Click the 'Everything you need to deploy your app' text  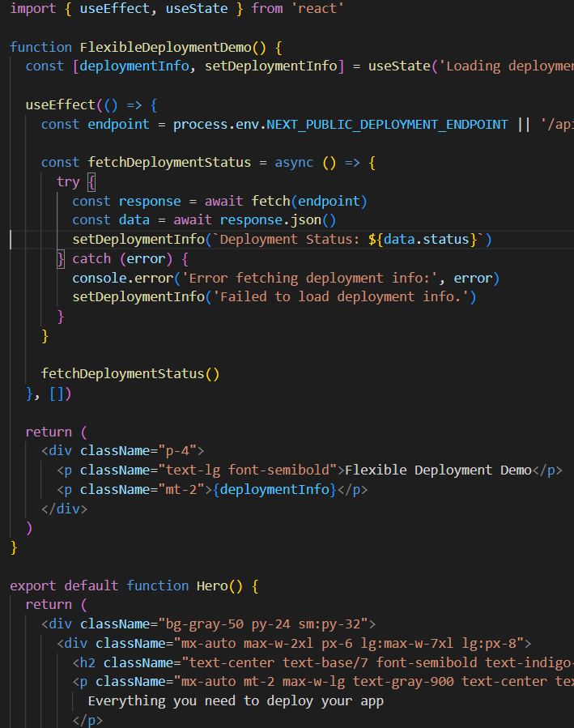click(x=235, y=700)
